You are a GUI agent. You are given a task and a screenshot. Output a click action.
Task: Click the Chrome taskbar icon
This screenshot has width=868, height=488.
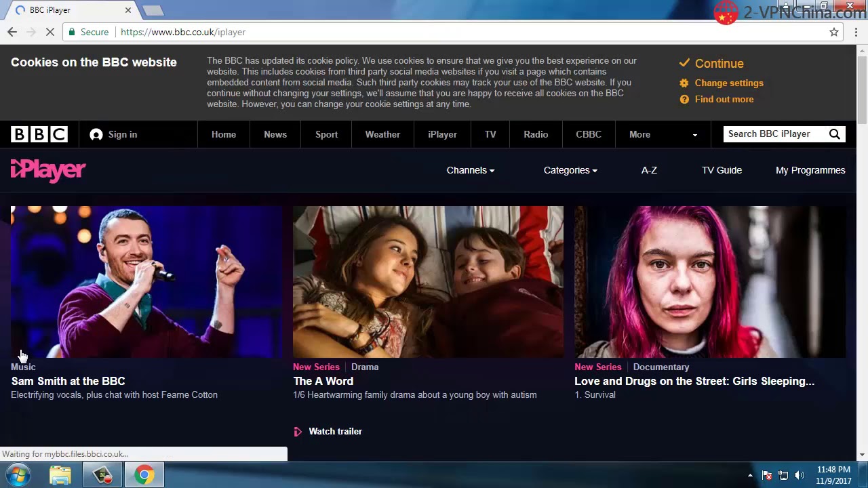pyautogui.click(x=143, y=475)
